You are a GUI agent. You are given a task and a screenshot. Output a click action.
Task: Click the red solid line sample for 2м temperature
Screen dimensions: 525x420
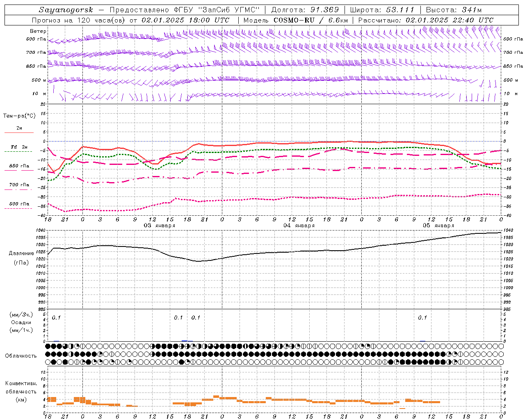coord(19,132)
